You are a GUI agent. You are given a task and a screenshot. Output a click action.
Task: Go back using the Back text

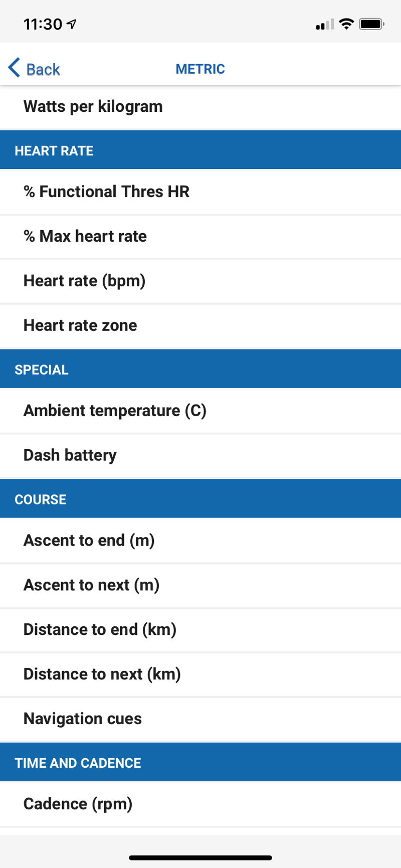click(x=43, y=69)
